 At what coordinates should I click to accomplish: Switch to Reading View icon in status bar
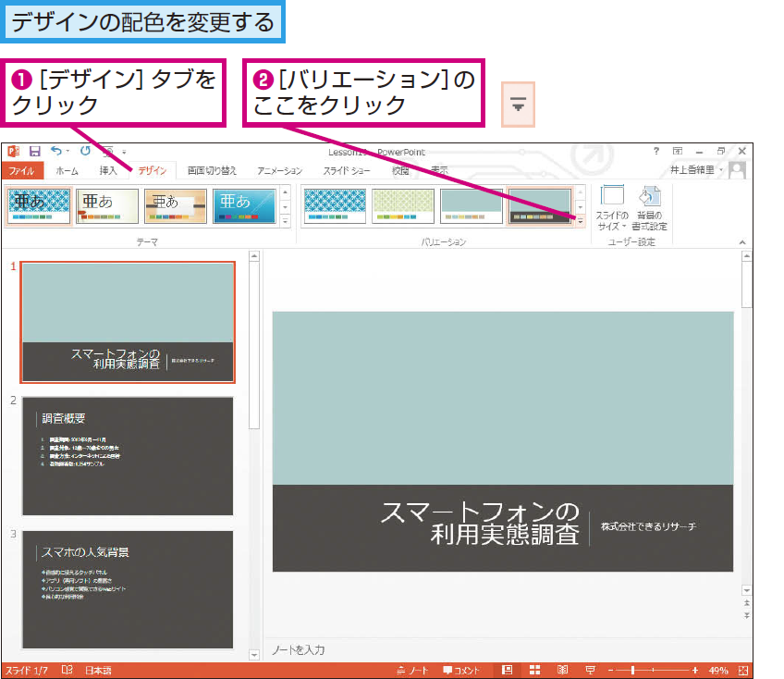pos(562,670)
